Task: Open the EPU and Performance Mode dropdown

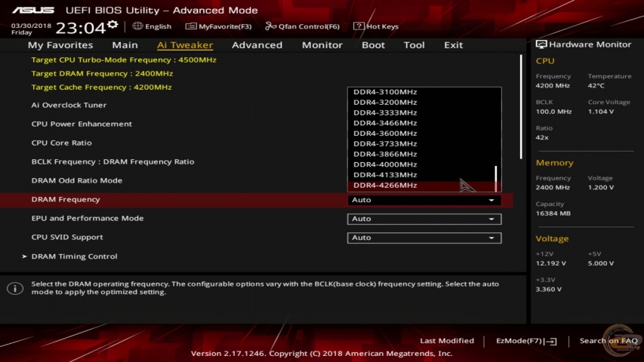Action: coord(424,219)
